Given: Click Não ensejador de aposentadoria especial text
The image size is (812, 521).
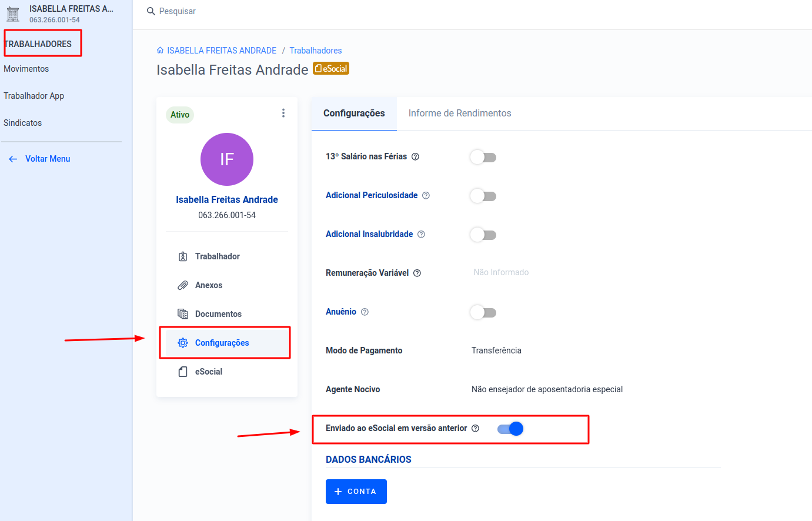Looking at the screenshot, I should pyautogui.click(x=547, y=389).
